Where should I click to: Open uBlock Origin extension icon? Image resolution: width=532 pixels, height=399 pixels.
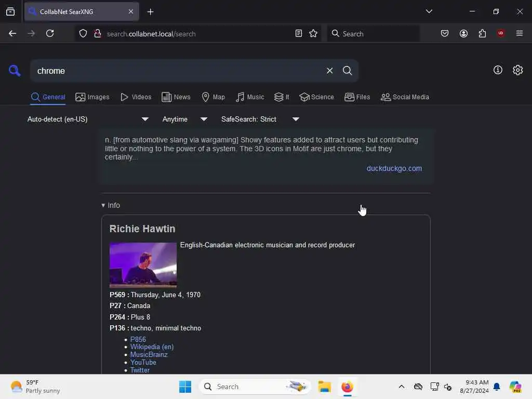[500, 33]
